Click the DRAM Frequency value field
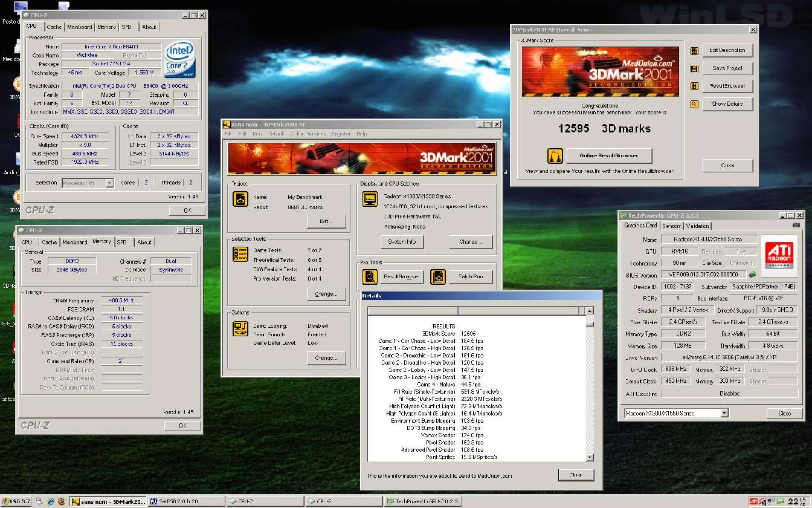Screen dimensions: 812x508 [121, 301]
